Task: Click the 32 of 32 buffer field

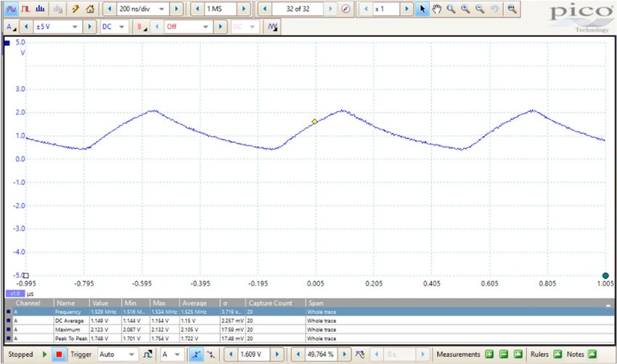Action: click(298, 9)
